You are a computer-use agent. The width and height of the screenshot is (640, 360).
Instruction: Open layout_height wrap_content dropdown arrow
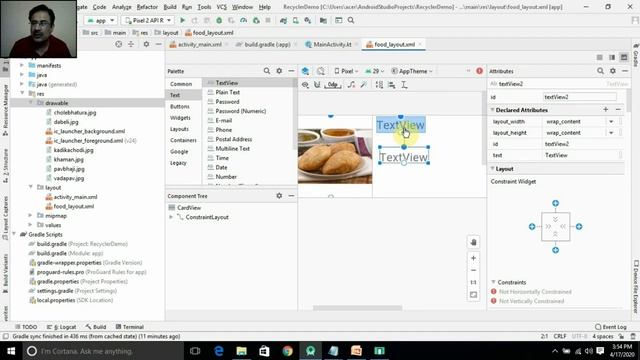pyautogui.click(x=611, y=133)
